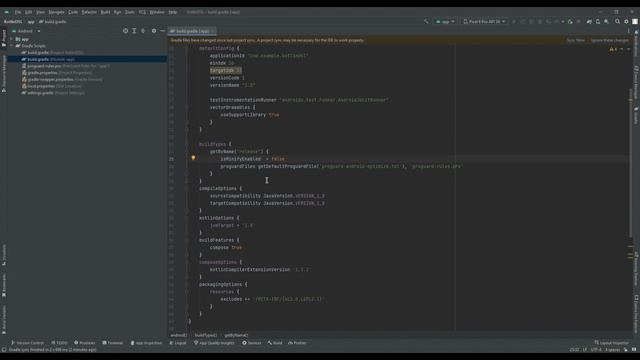The image size is (640, 360).
Task: Click the buildTypes{} breadcrumb
Action: (x=206, y=336)
